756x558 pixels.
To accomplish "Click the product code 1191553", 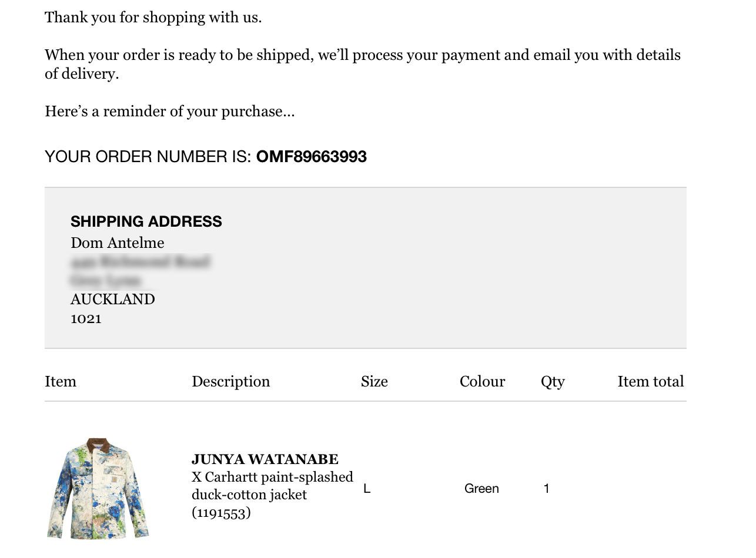I will (221, 513).
